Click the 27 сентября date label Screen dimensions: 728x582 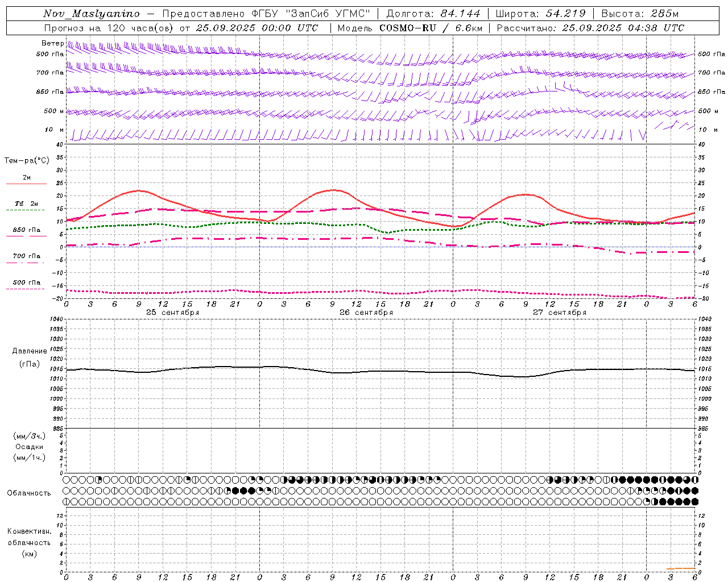560,313
